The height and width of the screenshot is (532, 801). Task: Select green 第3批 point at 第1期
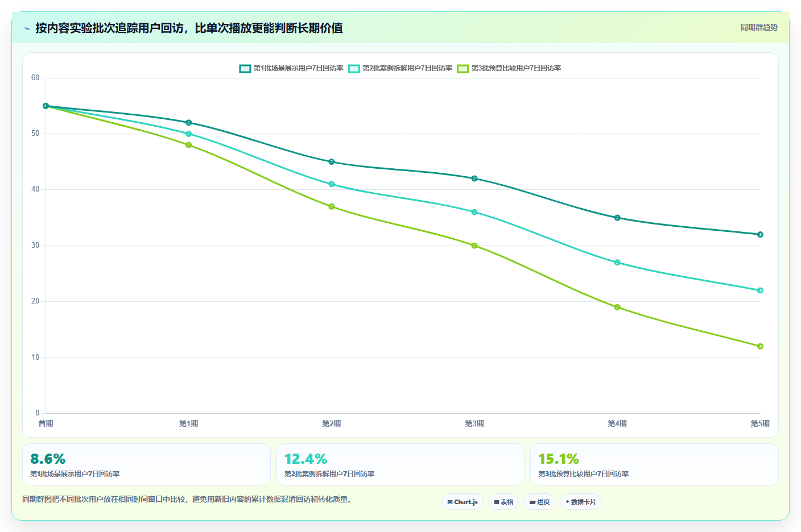pos(189,145)
